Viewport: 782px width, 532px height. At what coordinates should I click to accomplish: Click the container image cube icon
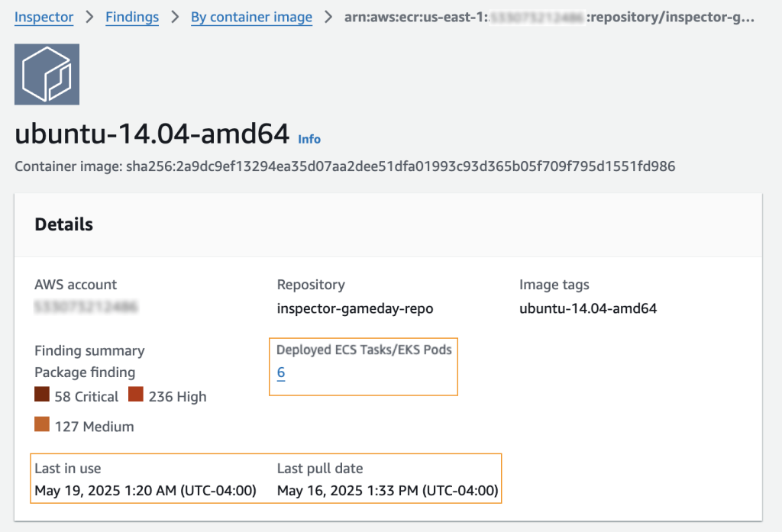(47, 74)
